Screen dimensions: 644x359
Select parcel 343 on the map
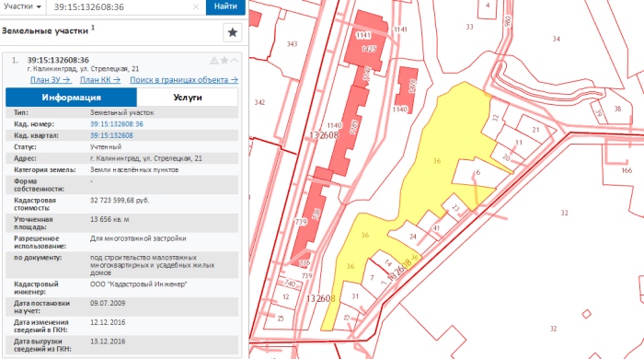tap(292, 43)
